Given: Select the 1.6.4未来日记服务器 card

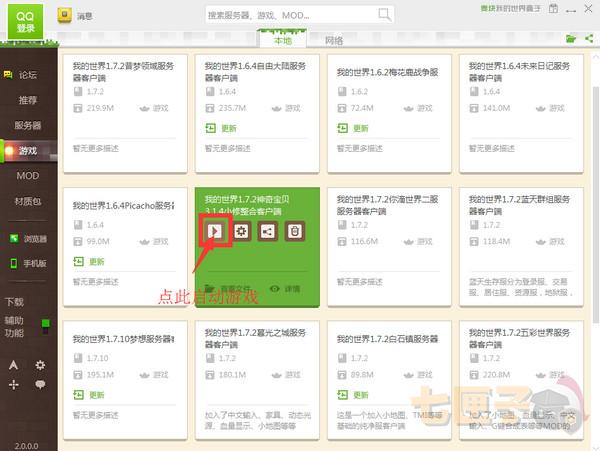Looking at the screenshot, I should pyautogui.click(x=521, y=114).
